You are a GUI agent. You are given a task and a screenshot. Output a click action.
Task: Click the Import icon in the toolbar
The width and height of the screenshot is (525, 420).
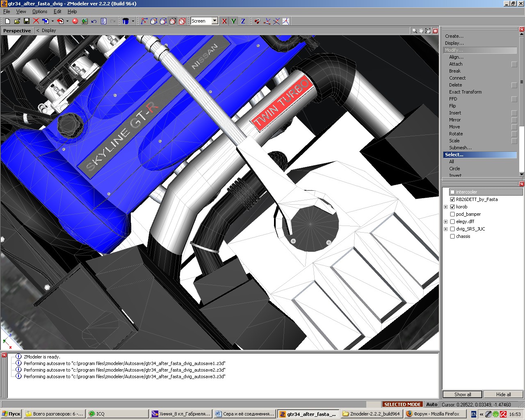(46, 21)
